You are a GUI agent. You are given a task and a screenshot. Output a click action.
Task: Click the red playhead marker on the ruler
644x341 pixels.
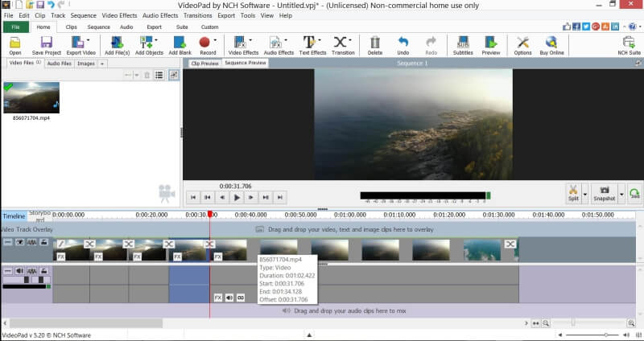pos(210,214)
